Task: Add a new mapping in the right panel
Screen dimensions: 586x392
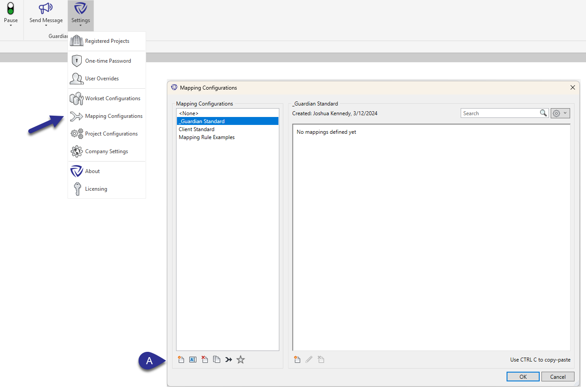Action: [297, 359]
